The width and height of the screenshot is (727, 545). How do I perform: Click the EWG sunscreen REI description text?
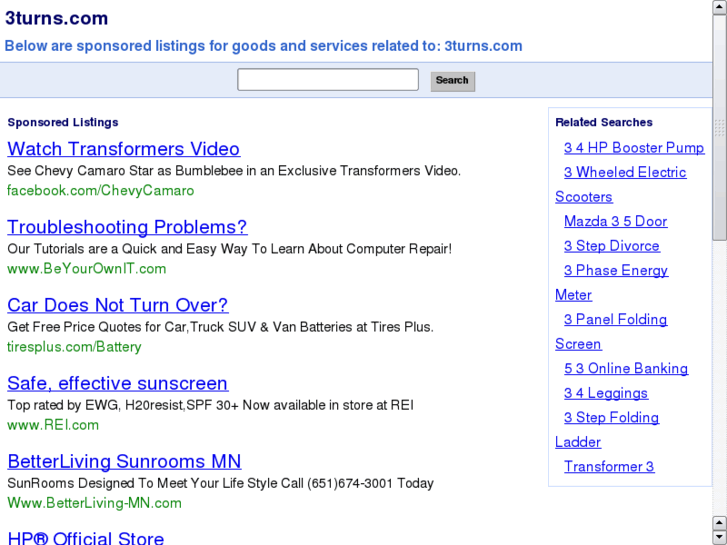(x=210, y=405)
